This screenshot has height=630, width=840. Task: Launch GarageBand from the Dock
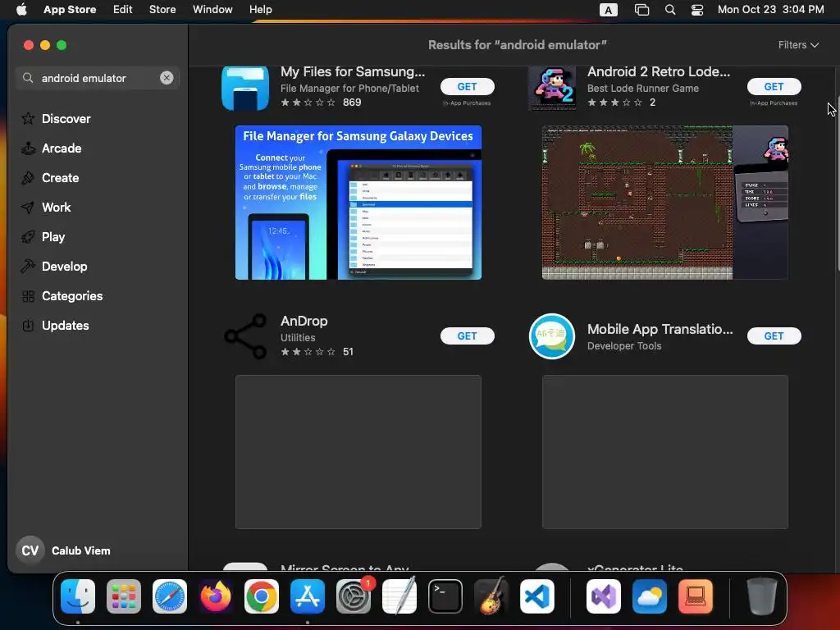pos(491,596)
